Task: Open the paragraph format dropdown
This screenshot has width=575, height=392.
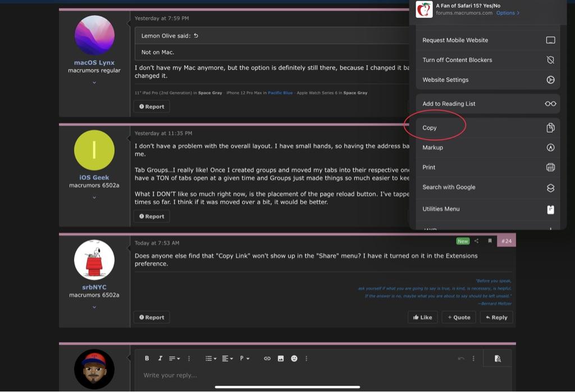Action: coord(245,358)
